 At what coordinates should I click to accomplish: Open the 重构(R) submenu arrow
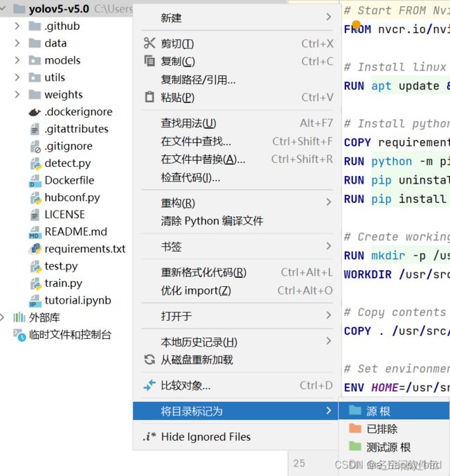(329, 202)
